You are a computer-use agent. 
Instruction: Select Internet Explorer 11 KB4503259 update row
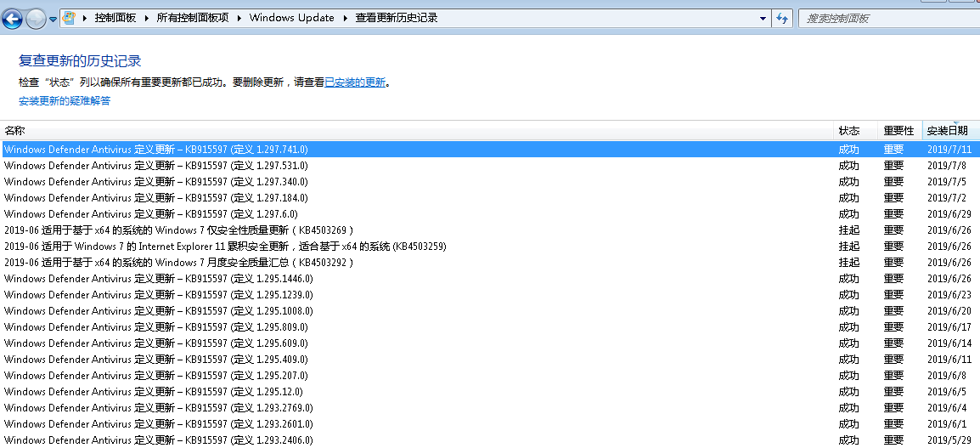coord(490,247)
